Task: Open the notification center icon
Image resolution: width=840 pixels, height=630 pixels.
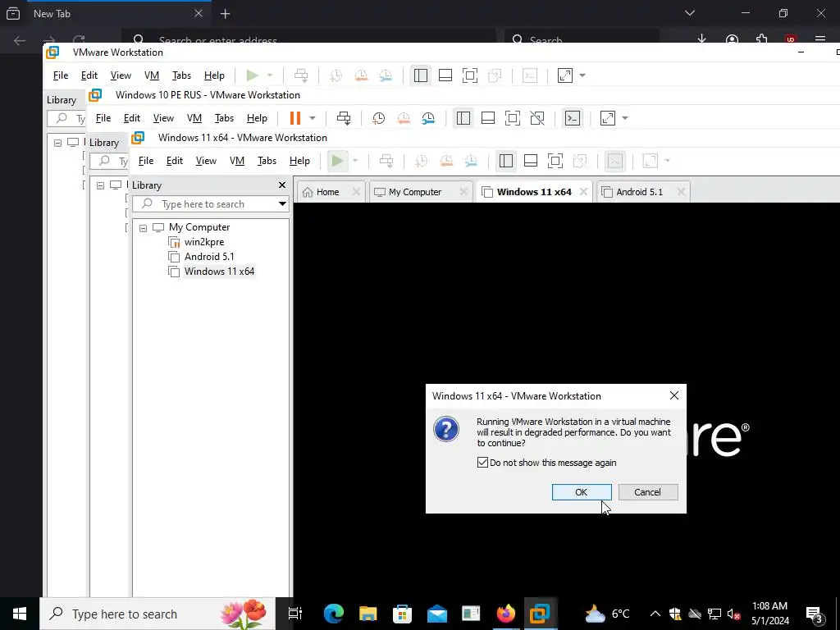Action: 815,614
